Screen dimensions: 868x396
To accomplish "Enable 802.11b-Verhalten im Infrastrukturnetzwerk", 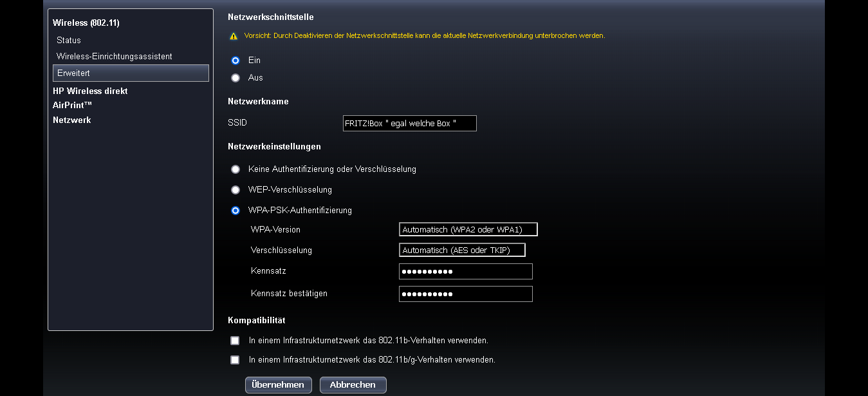I will [x=235, y=340].
